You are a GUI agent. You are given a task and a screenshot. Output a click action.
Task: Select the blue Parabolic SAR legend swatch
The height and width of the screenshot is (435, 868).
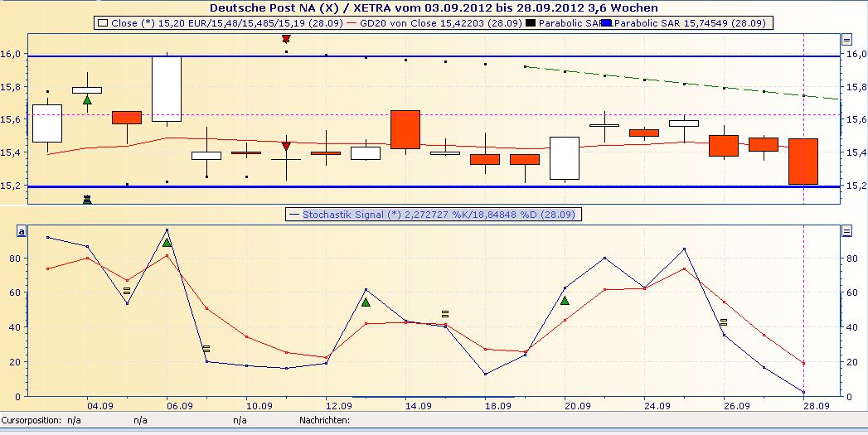point(608,23)
